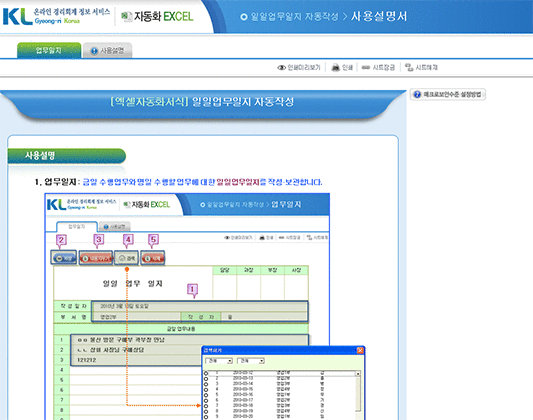Click the 1. 업무일지 description line
Image resolution: width=533 pixels, height=420 pixels.
(178, 182)
